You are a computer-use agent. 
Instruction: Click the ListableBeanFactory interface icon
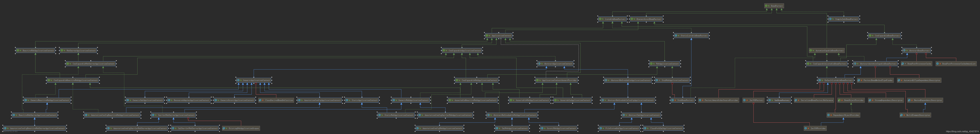(x=600, y=19)
